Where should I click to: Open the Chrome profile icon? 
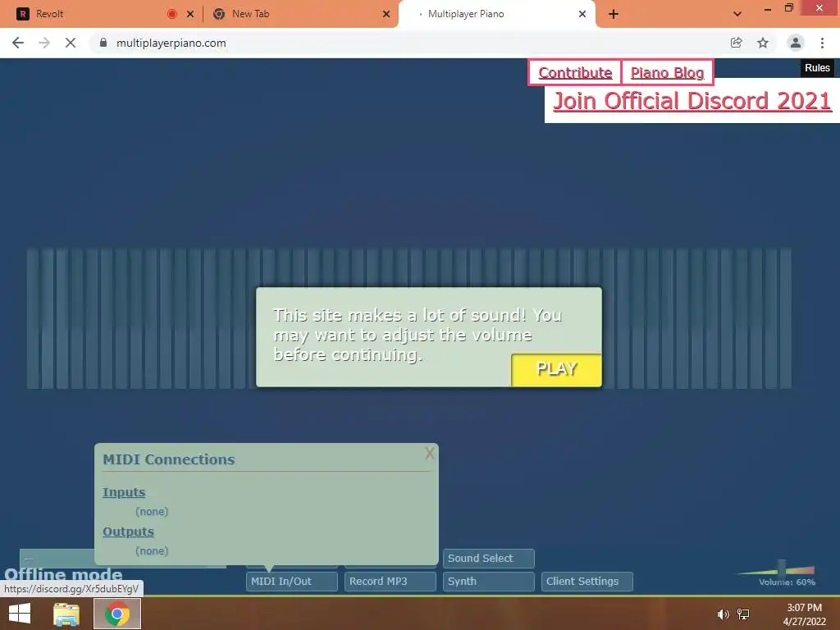tap(796, 43)
